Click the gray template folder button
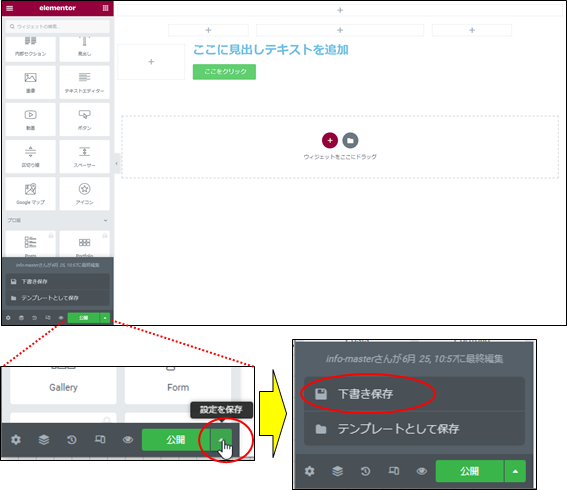Image resolution: width=567 pixels, height=490 pixels. [x=350, y=140]
